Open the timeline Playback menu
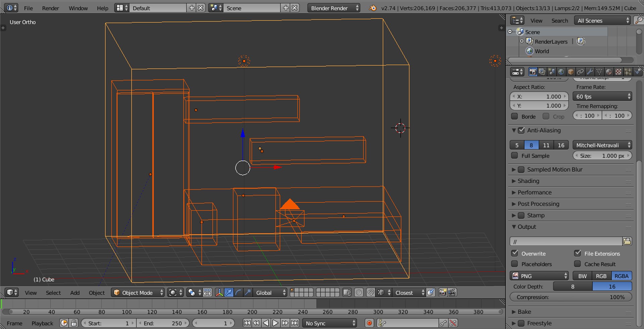The image size is (644, 329). tap(42, 323)
